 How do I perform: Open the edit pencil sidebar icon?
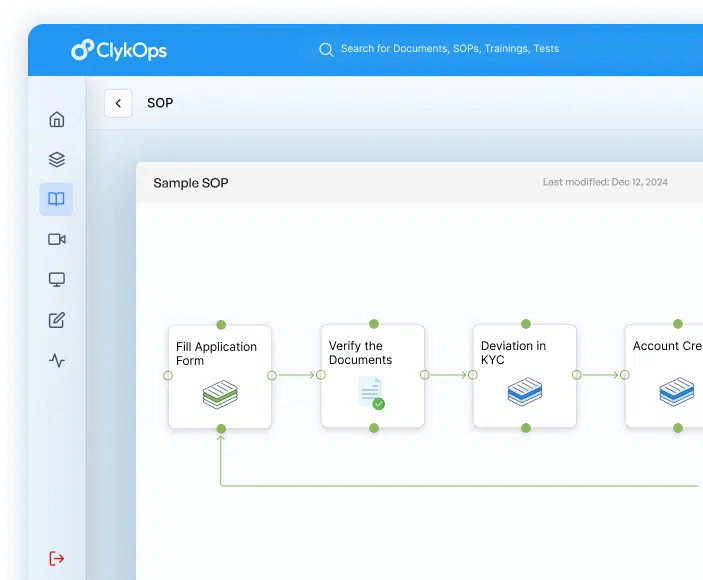point(57,320)
